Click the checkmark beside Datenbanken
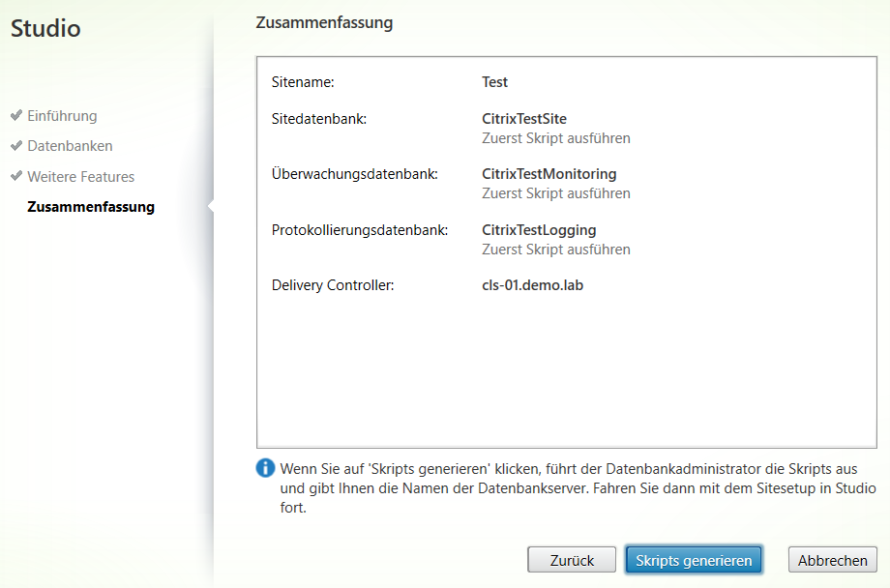Viewport: 890px width, 588px height. pyautogui.click(x=15, y=145)
